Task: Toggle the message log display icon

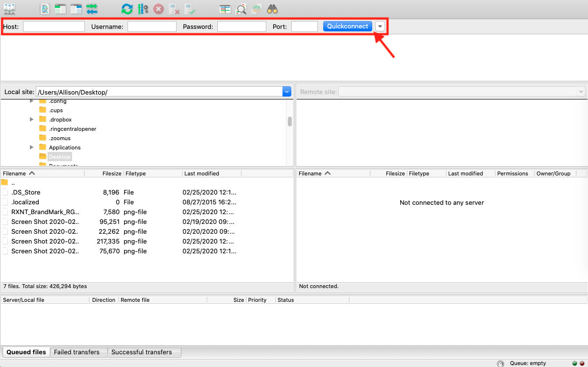Action: pyautogui.click(x=45, y=9)
